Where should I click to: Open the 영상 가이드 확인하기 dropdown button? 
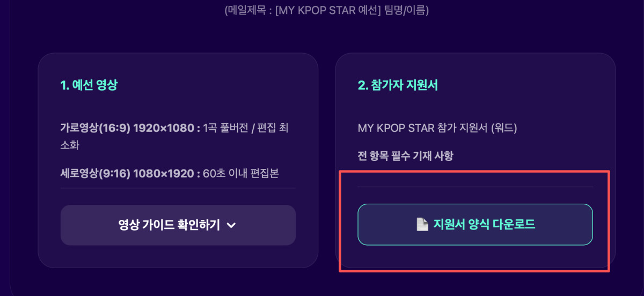coord(178,225)
